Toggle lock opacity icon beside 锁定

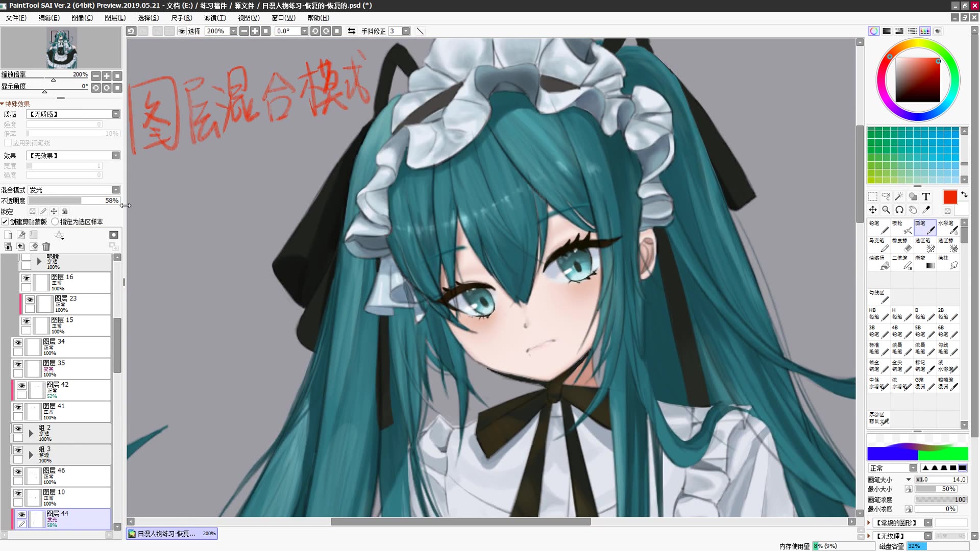tap(33, 211)
